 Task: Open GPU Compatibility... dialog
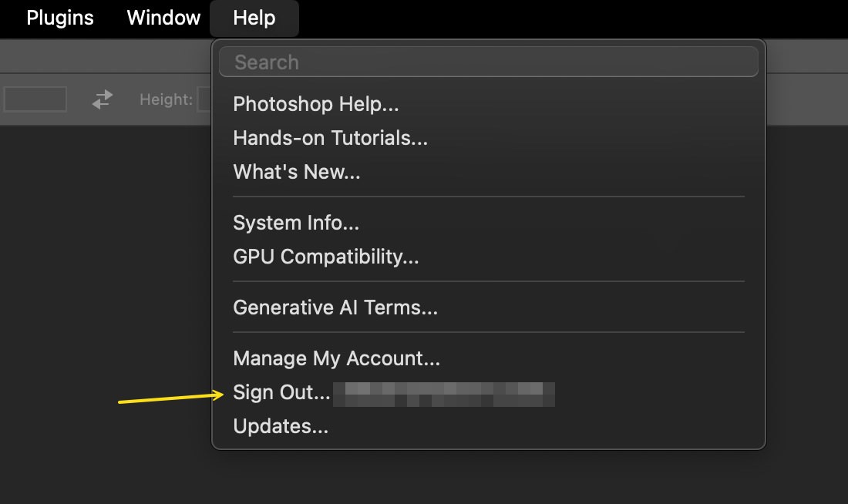[326, 257]
